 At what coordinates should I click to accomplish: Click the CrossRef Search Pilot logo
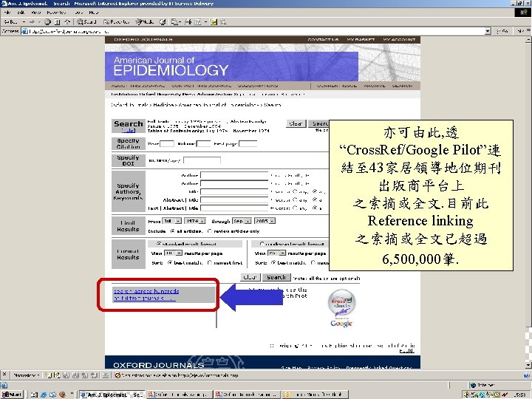click(x=341, y=302)
